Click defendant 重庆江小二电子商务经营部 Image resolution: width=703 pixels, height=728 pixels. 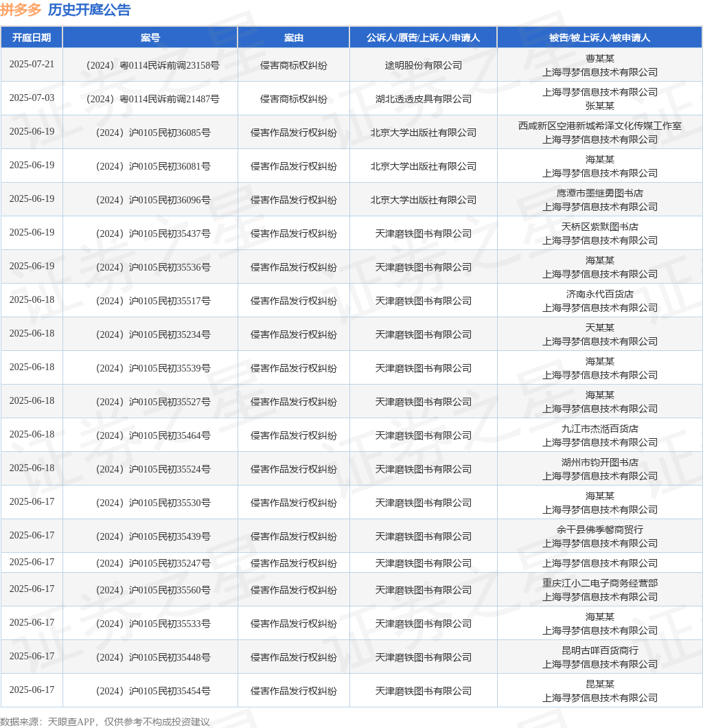[x=599, y=583]
